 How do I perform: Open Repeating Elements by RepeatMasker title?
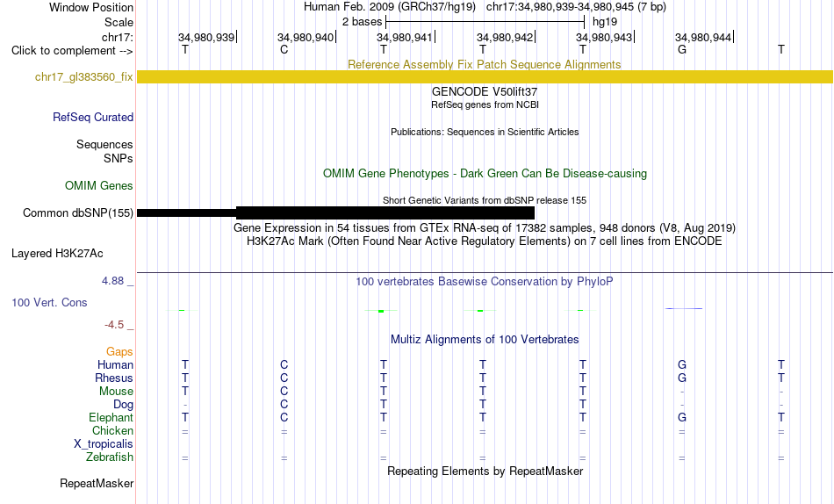tap(485, 471)
